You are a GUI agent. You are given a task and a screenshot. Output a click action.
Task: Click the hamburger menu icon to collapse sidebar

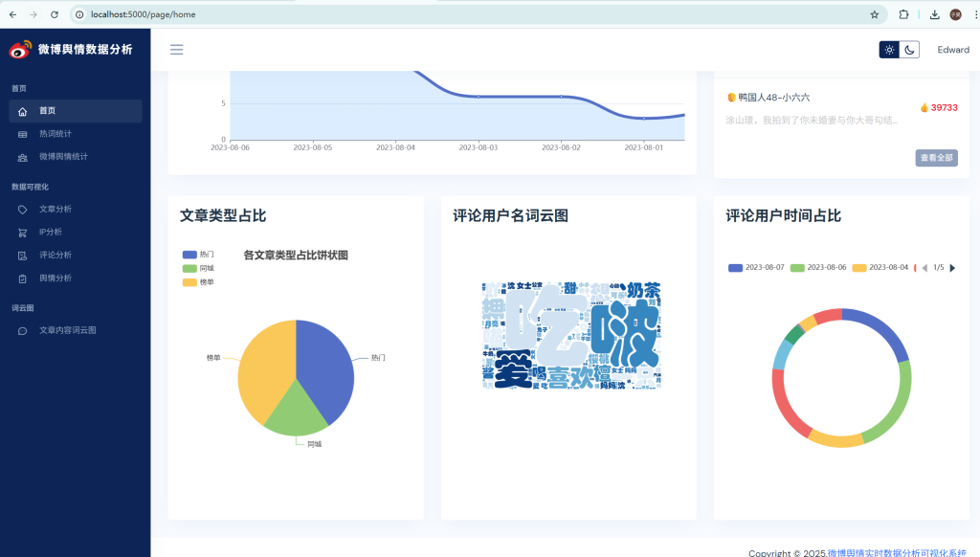pos(176,50)
